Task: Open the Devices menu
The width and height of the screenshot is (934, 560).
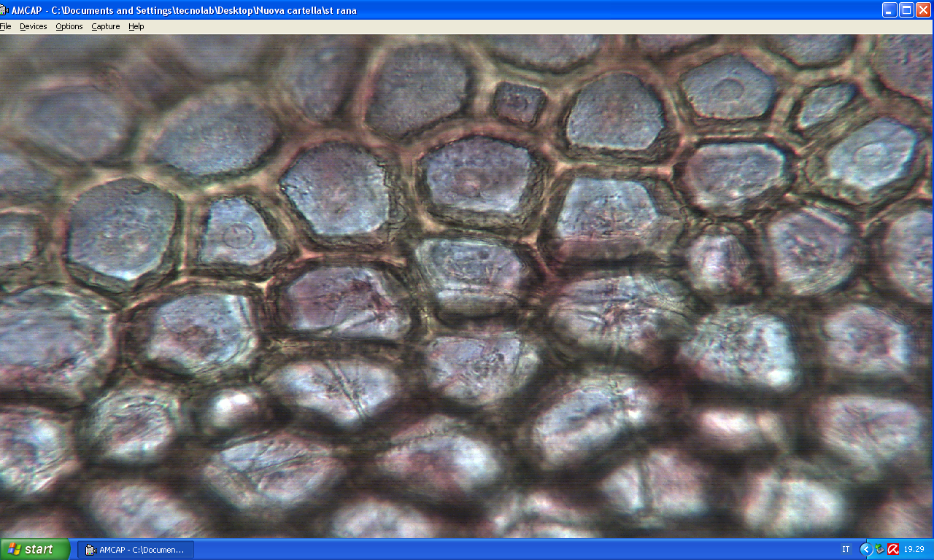Action: click(33, 26)
